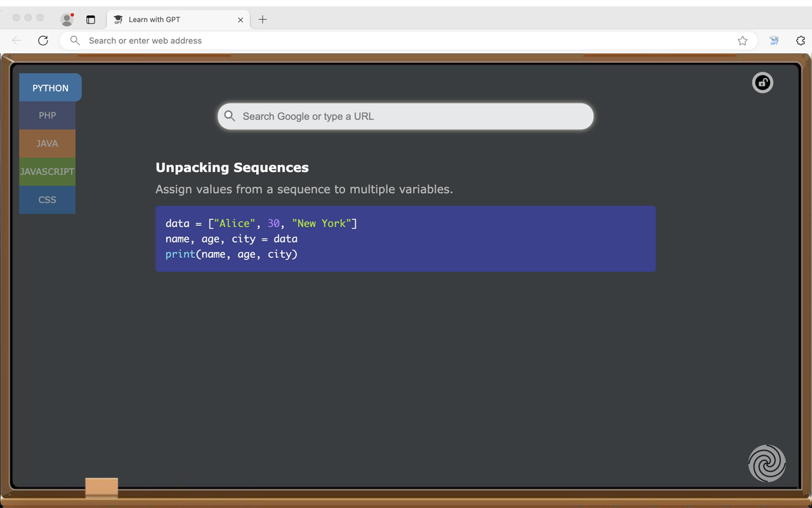
Task: Open the browser extensions puzzle icon
Action: 801,41
